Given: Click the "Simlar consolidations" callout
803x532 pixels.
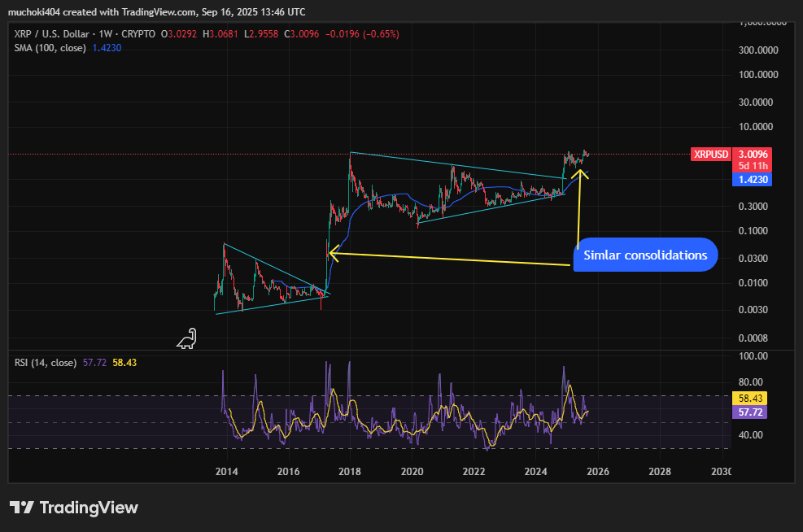Looking at the screenshot, I should point(645,255).
